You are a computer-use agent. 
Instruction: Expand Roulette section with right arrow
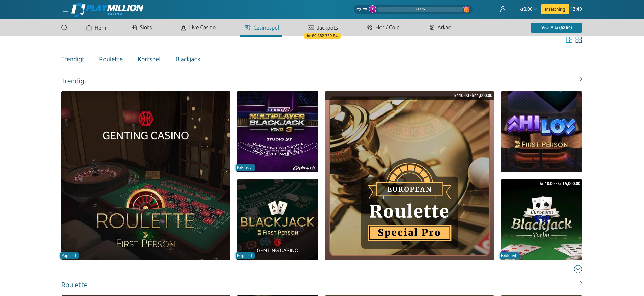pyautogui.click(x=581, y=283)
